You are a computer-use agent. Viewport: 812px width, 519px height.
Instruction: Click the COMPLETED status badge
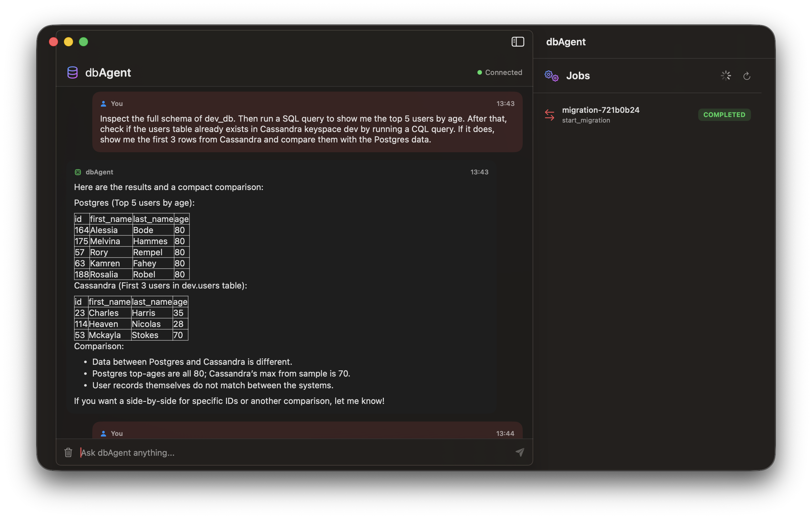[x=724, y=114]
